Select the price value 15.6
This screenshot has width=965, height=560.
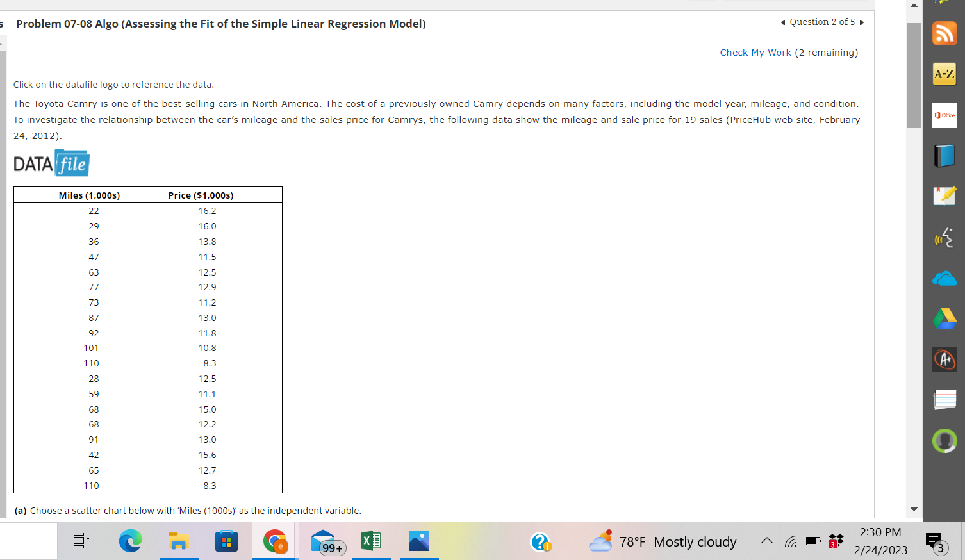pos(207,455)
